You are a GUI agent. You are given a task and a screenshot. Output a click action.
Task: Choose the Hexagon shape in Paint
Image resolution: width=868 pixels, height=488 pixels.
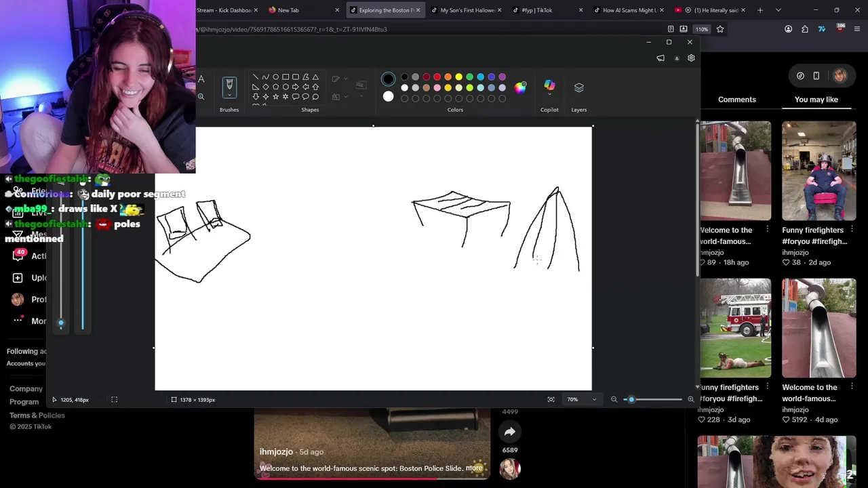point(285,87)
